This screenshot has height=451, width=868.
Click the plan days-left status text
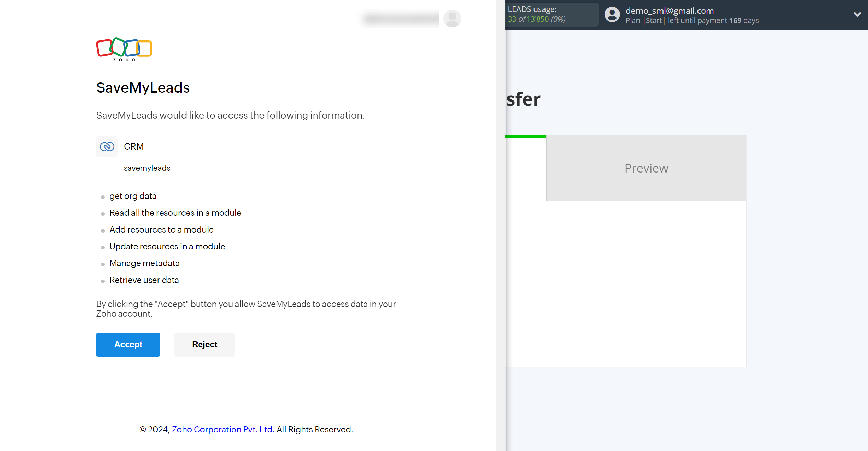click(692, 21)
